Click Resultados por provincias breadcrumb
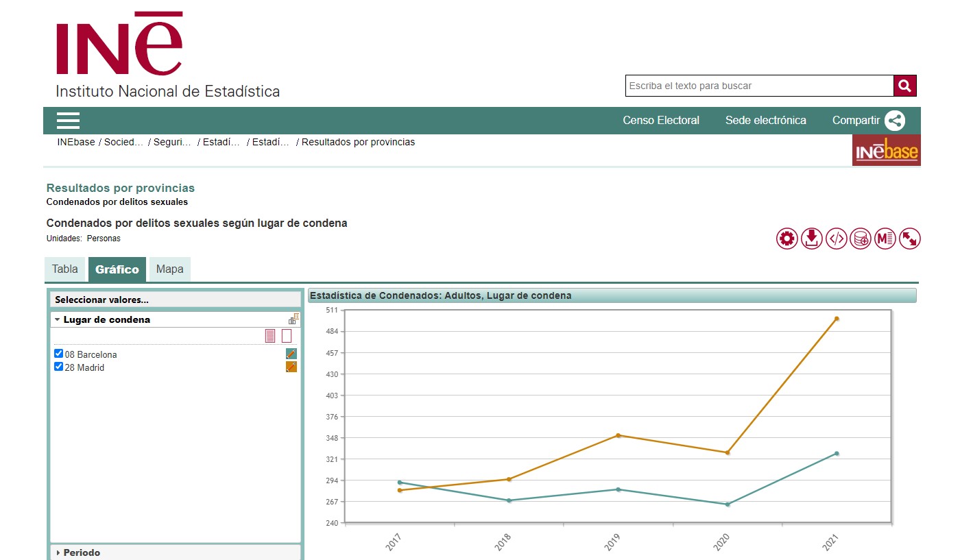This screenshot has height=560, width=960. [x=358, y=143]
